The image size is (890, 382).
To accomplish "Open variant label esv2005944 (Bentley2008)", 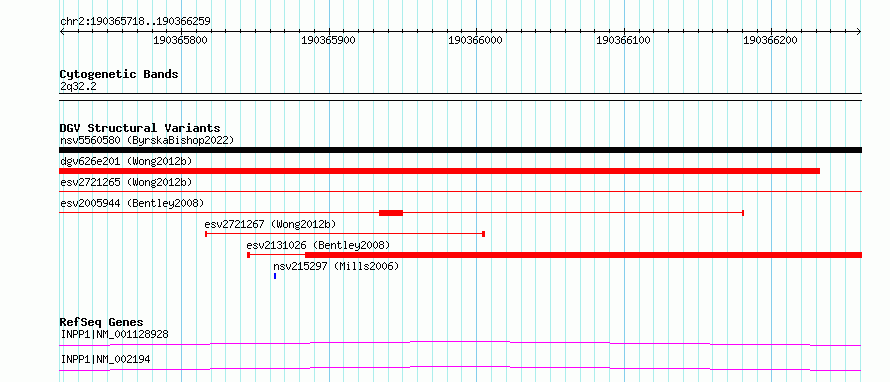I will coord(132,203).
